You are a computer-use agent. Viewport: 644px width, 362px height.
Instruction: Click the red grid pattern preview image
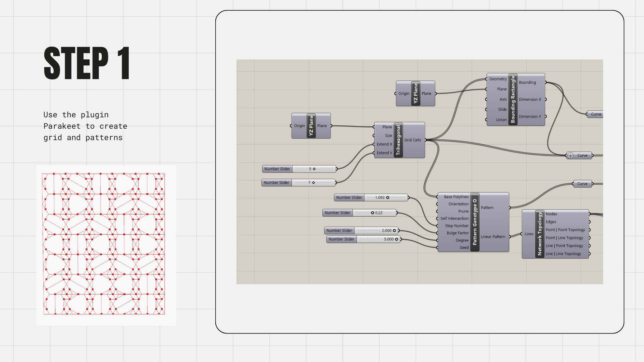tap(106, 245)
